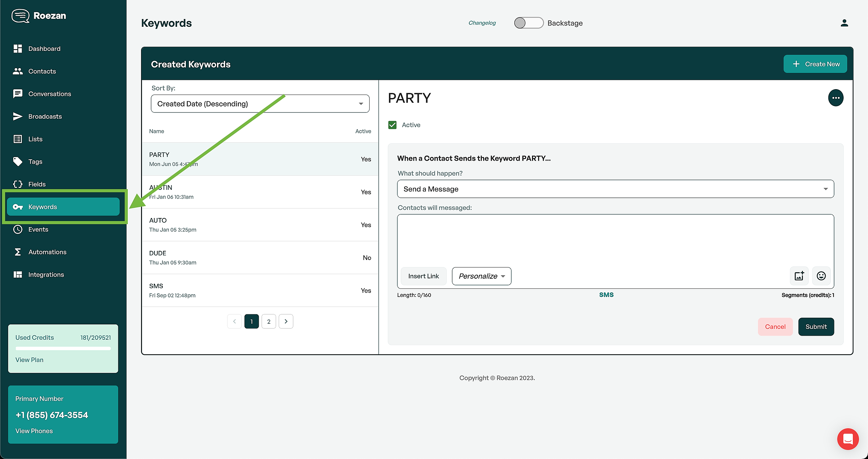Uncheck the Active checkbox for PARTY

tap(392, 125)
